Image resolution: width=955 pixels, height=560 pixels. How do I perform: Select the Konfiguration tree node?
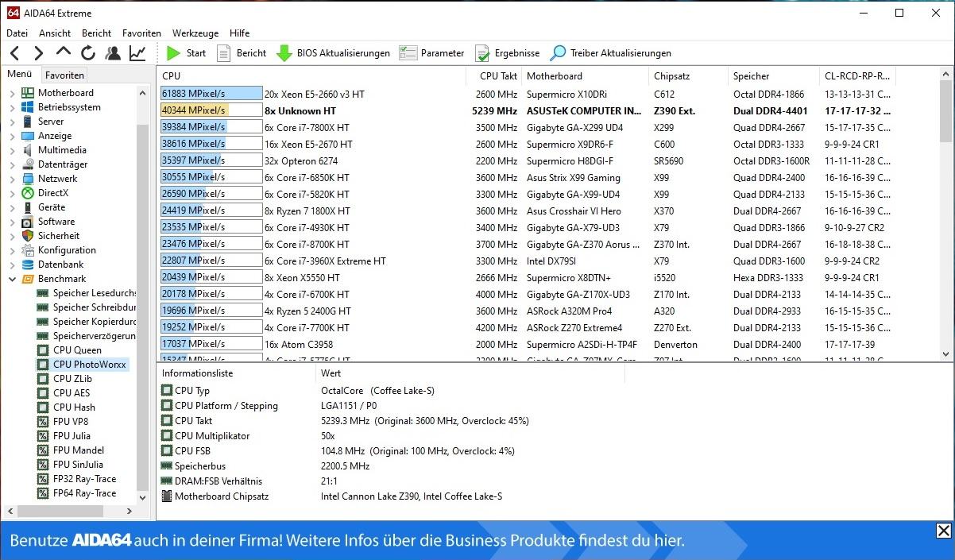[67, 250]
